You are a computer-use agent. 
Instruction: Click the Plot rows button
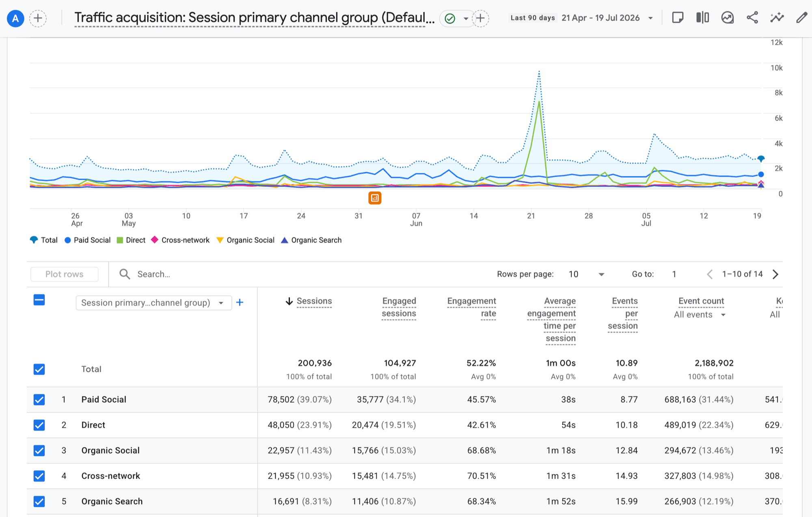pos(64,274)
